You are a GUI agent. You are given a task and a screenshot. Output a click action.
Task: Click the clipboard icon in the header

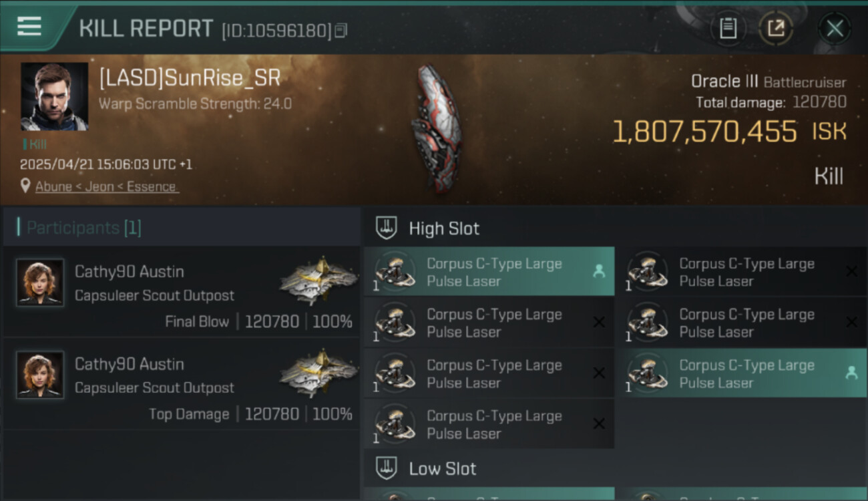(x=728, y=29)
